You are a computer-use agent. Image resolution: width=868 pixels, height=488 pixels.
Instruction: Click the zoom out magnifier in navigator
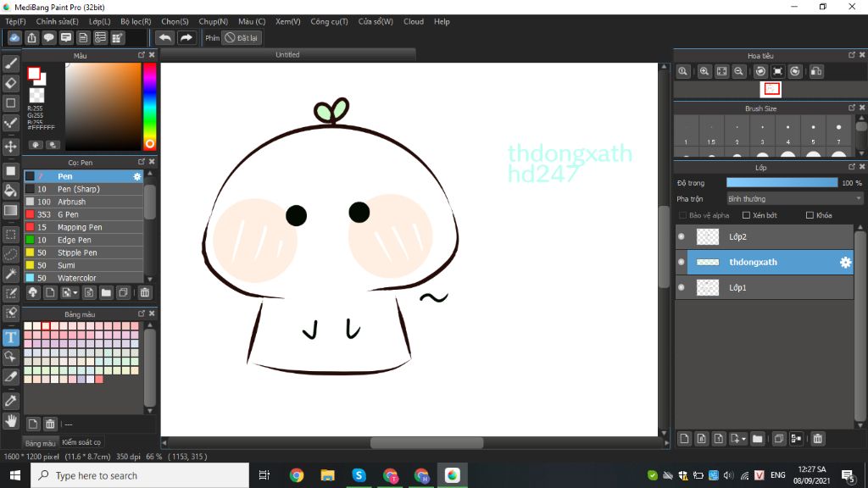point(739,72)
